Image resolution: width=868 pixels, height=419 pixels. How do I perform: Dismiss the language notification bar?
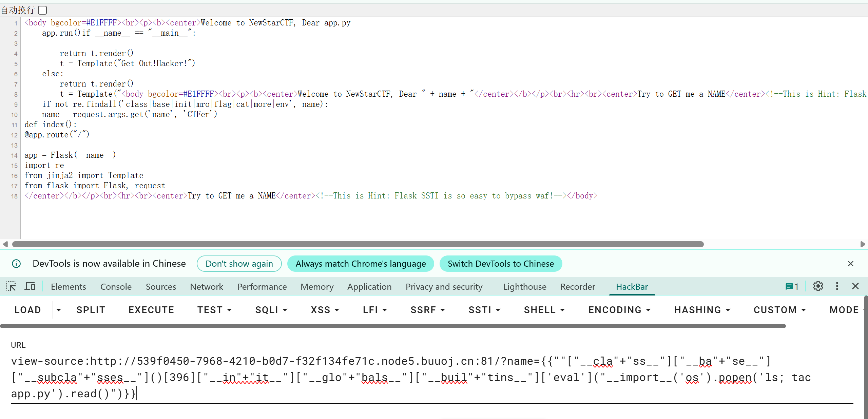(x=850, y=264)
